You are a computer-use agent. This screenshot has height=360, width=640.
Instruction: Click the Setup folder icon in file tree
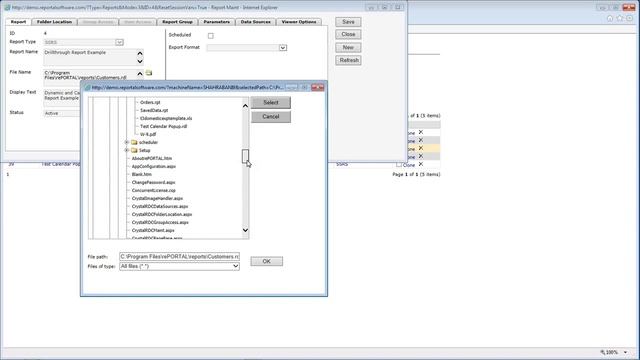(x=134, y=150)
